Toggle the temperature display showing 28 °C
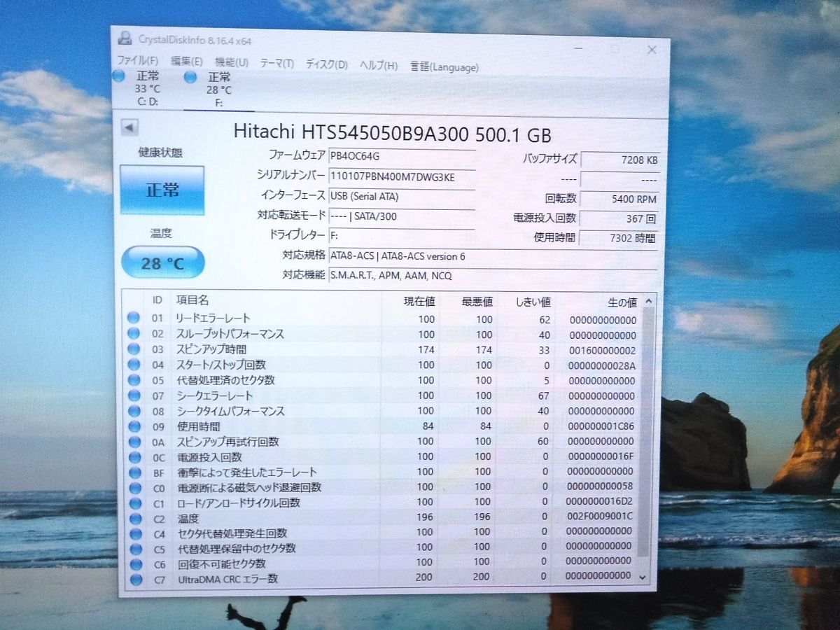The height and width of the screenshot is (630, 840). pos(162,262)
